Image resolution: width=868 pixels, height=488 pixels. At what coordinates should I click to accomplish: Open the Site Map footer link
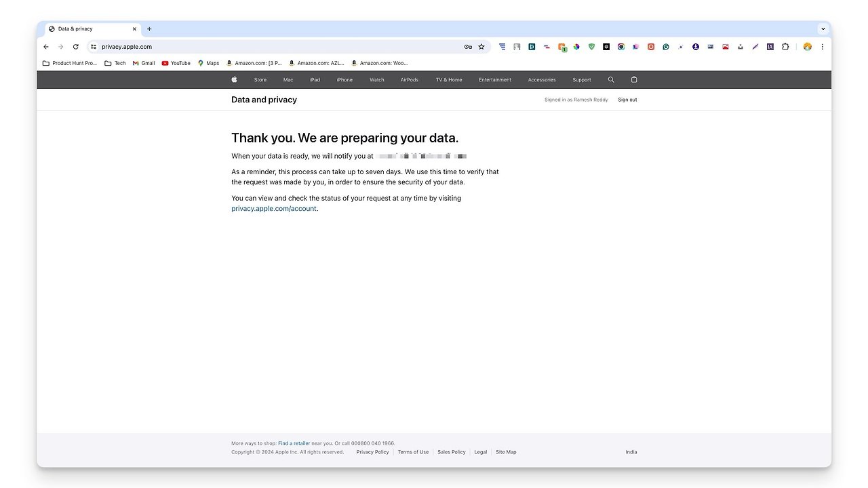click(506, 452)
